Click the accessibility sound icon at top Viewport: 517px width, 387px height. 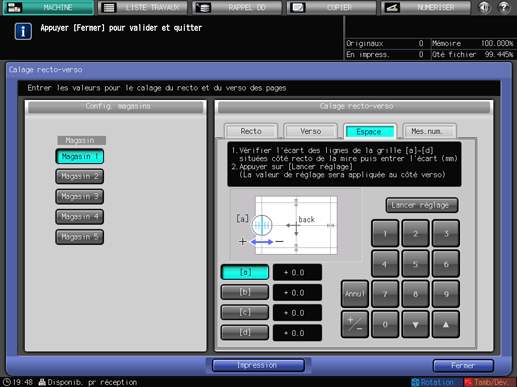(x=484, y=7)
